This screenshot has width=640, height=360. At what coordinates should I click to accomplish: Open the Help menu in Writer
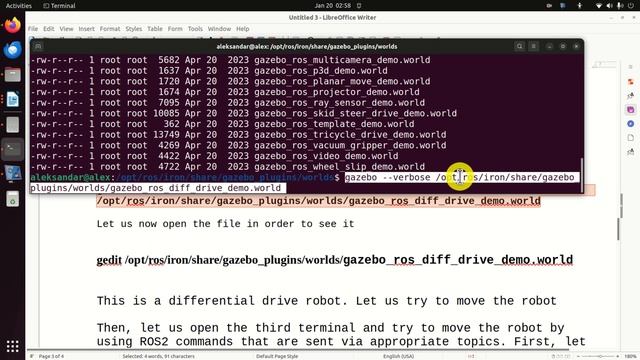242,29
